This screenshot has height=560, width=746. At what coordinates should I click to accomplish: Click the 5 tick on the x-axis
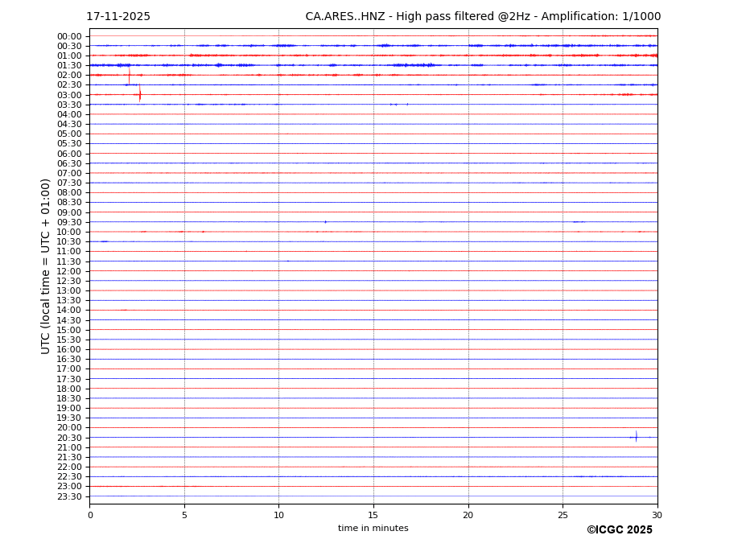[x=184, y=515]
